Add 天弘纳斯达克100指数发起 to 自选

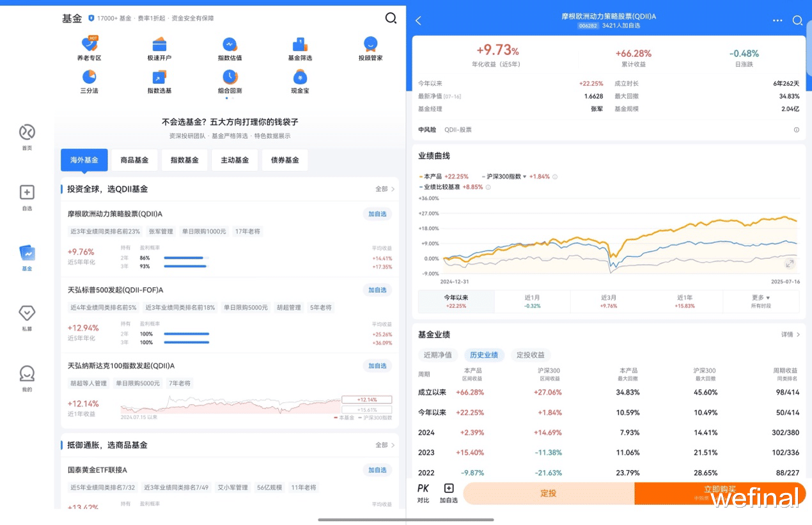pyautogui.click(x=377, y=366)
